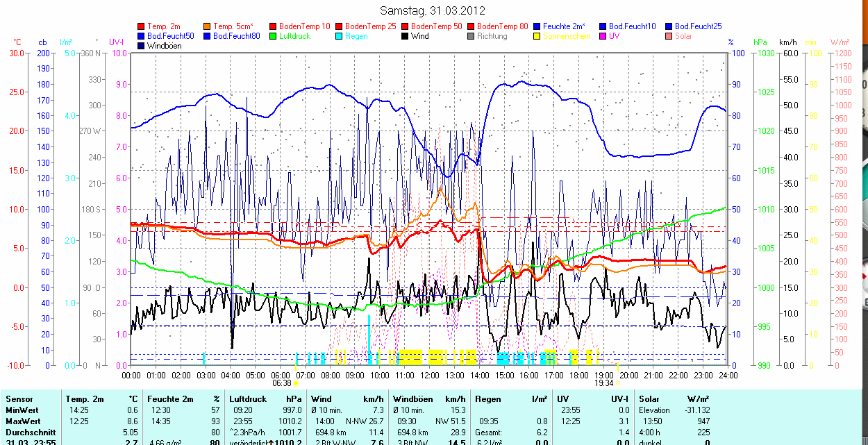Click the solar Elevation label

click(x=655, y=410)
